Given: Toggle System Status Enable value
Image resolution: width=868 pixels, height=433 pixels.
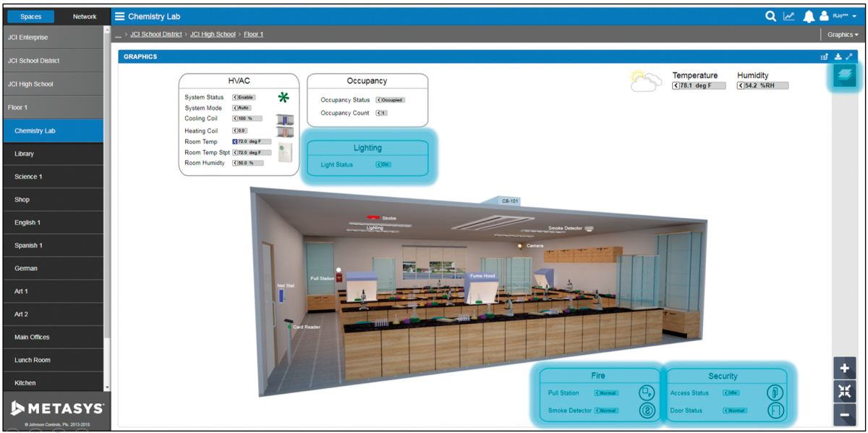Looking at the screenshot, I should point(244,97).
